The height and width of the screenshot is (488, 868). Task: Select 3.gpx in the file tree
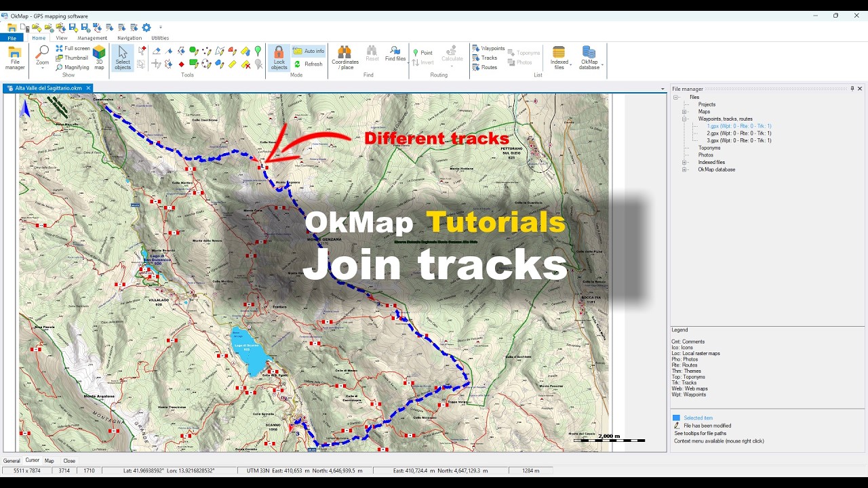(x=739, y=140)
